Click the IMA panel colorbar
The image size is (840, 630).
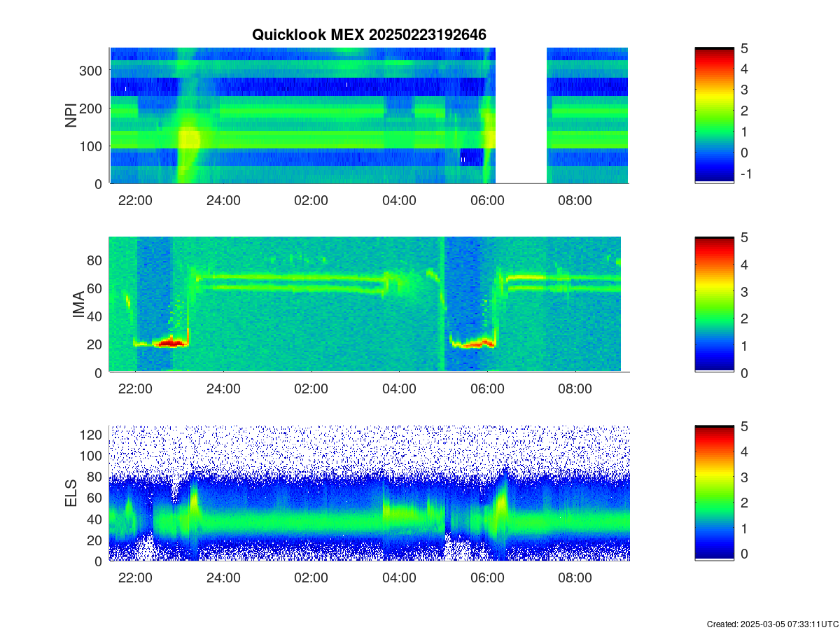714,304
